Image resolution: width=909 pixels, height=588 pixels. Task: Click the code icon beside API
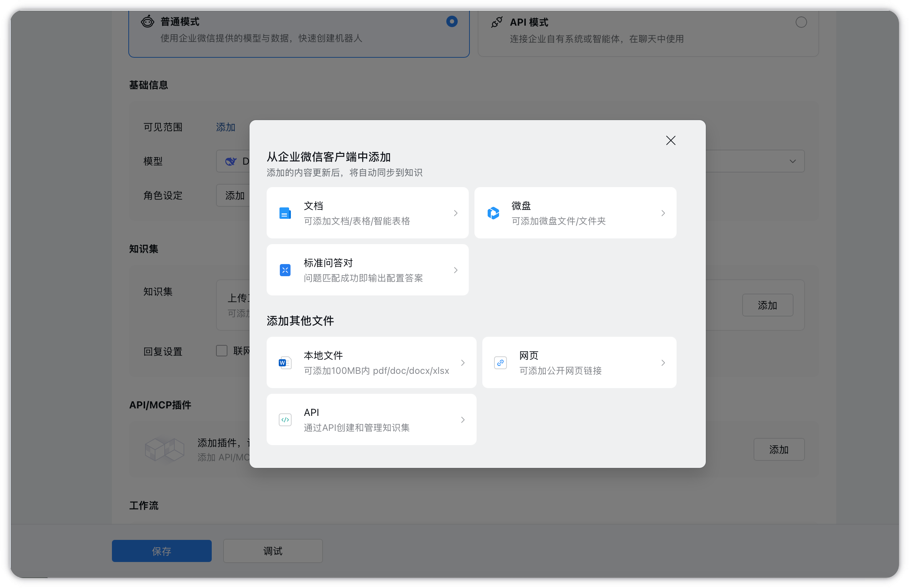[285, 420]
